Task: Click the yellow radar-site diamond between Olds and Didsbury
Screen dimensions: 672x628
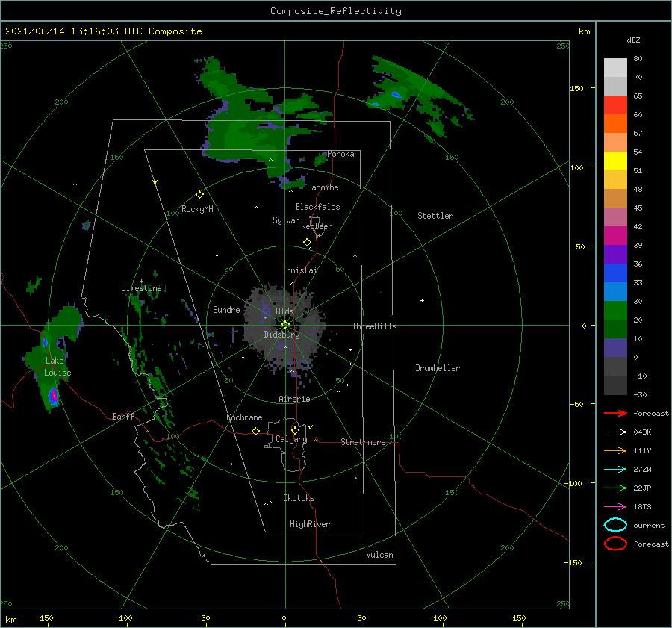Action: 285,325
